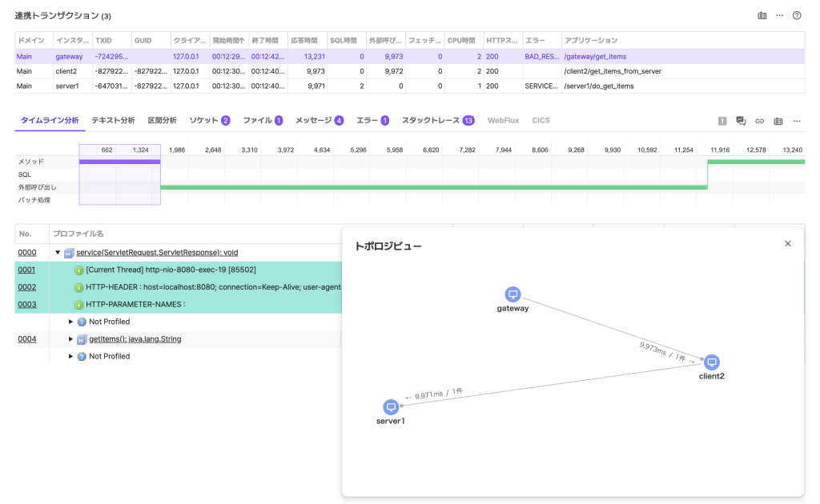The image size is (820, 504).
Task: Click the gateway node in the topology view
Action: click(x=513, y=294)
